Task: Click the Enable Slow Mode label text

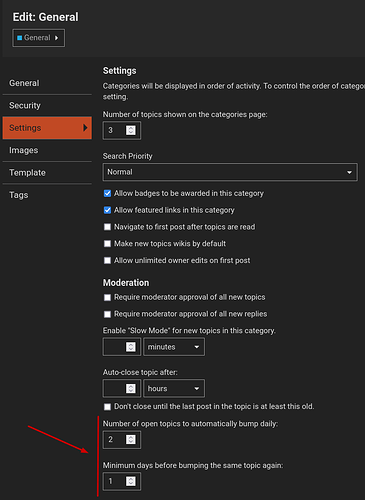Action: pyautogui.click(x=189, y=331)
